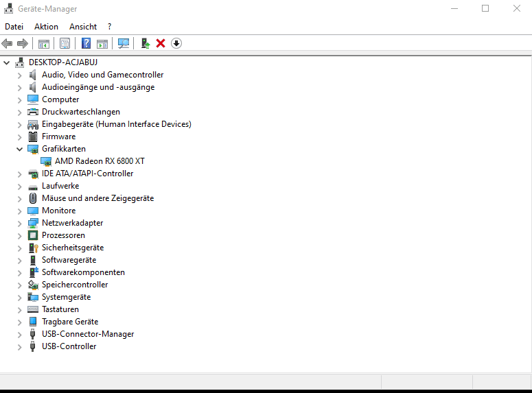Viewport: 532px width, 393px height.
Task: Click the properties toolbar icon
Action: (x=65, y=43)
